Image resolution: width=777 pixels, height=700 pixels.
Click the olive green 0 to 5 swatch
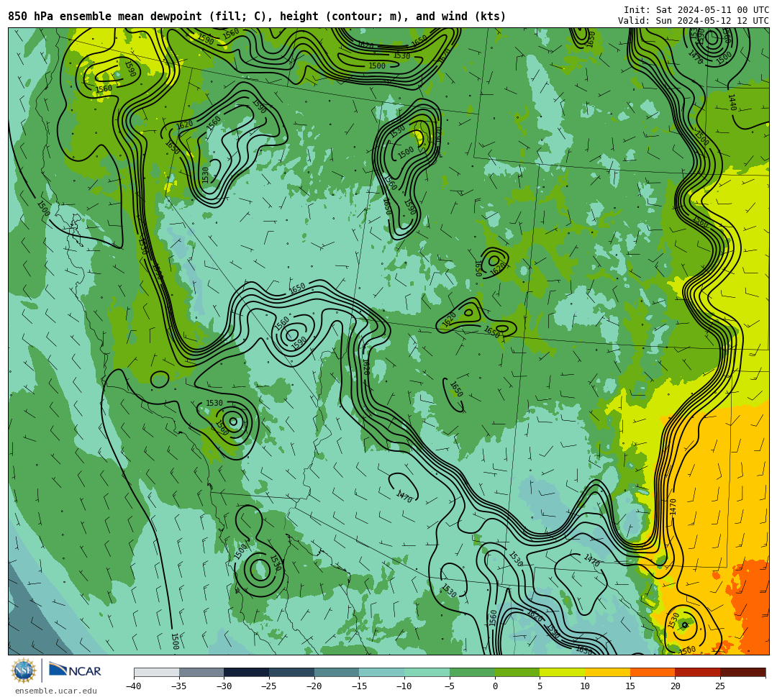(517, 672)
